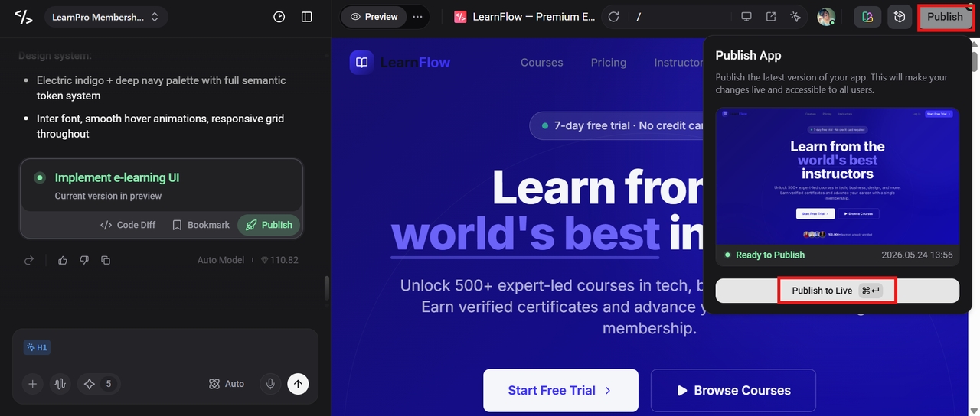The image size is (980, 416).
Task: Click the sparkle icon with count 5
Action: 99,384
